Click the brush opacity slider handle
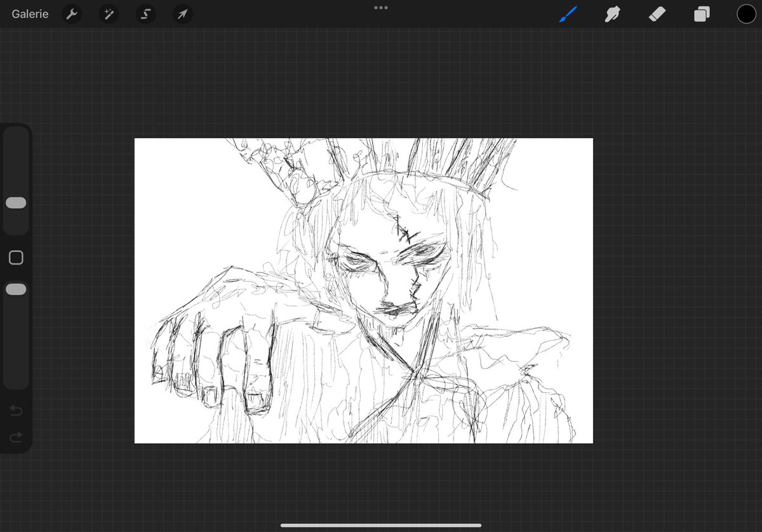This screenshot has width=762, height=532. click(x=16, y=289)
